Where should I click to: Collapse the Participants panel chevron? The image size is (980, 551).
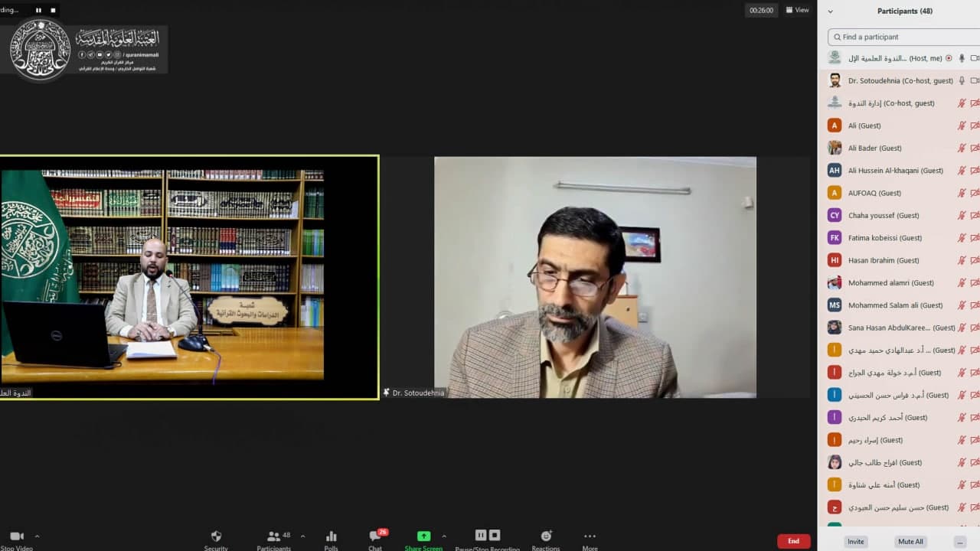(x=831, y=11)
